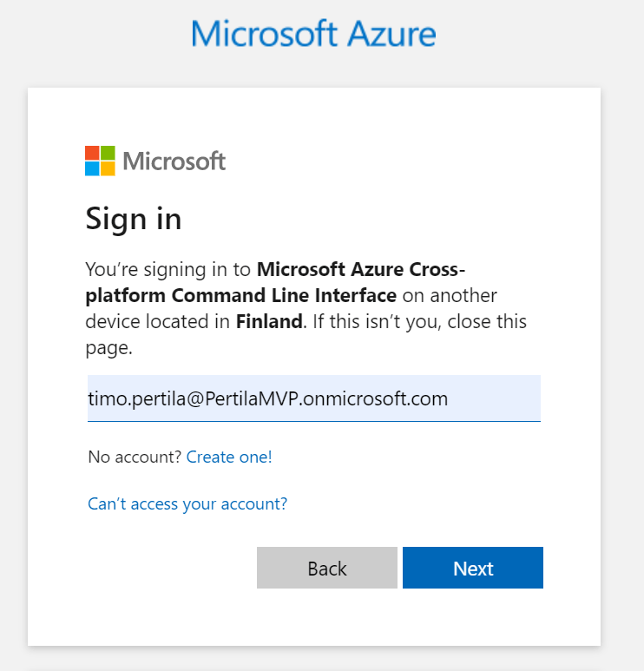Viewport: 644px width, 671px height.
Task: Click the yellow square in Microsoft logo
Action: pyautogui.click(x=108, y=168)
